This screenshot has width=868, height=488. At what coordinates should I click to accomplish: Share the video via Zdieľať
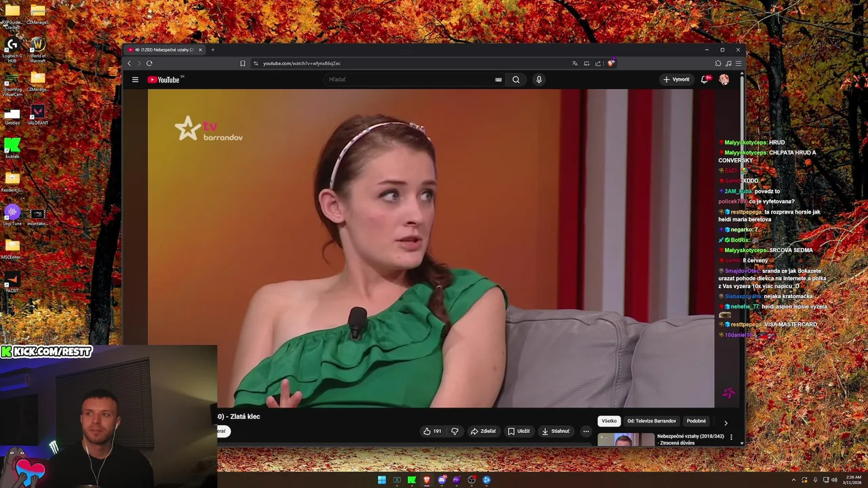(484, 431)
